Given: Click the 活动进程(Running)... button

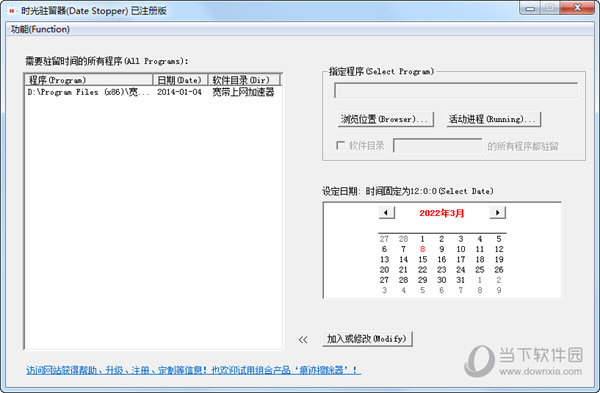Looking at the screenshot, I should coord(493,119).
